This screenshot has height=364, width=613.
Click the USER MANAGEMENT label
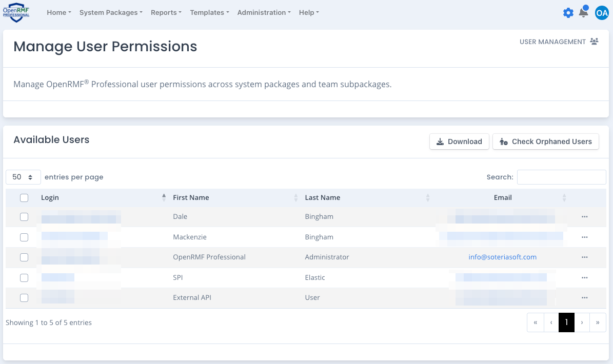[x=552, y=42]
